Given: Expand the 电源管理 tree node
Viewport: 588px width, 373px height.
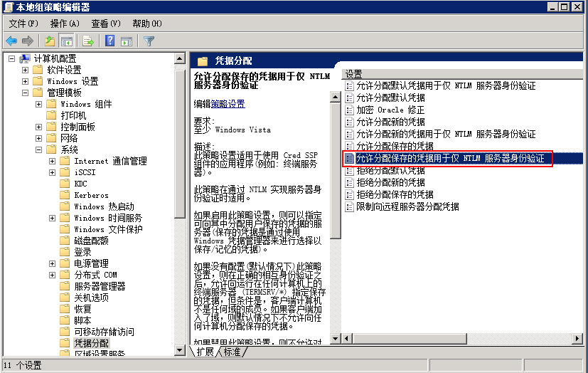Looking at the screenshot, I should (52, 263).
